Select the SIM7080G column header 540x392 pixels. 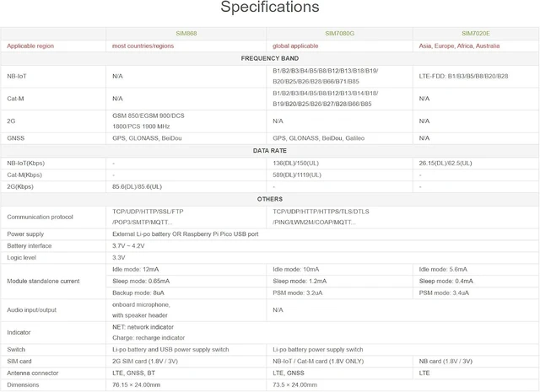(x=339, y=34)
